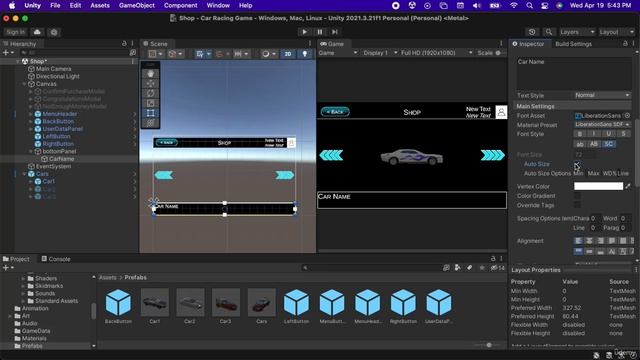Toggle Underline font style button
The image size is (640, 360).
pos(609,134)
